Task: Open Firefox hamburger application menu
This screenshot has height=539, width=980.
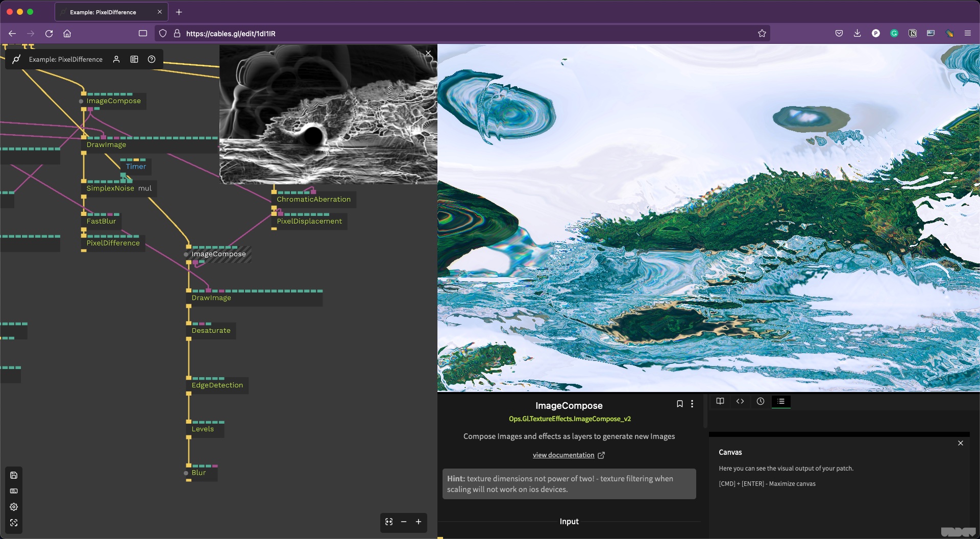Action: pos(967,33)
